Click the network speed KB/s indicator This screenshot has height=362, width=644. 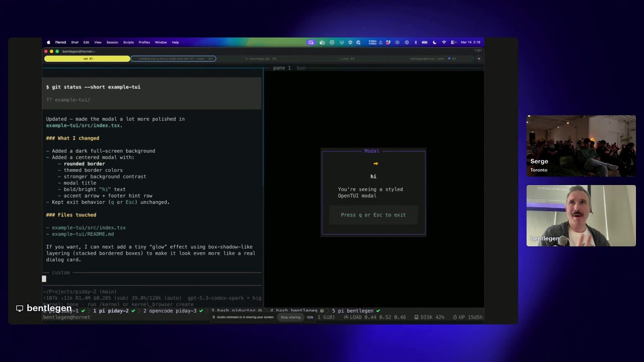pyautogui.click(x=373, y=42)
